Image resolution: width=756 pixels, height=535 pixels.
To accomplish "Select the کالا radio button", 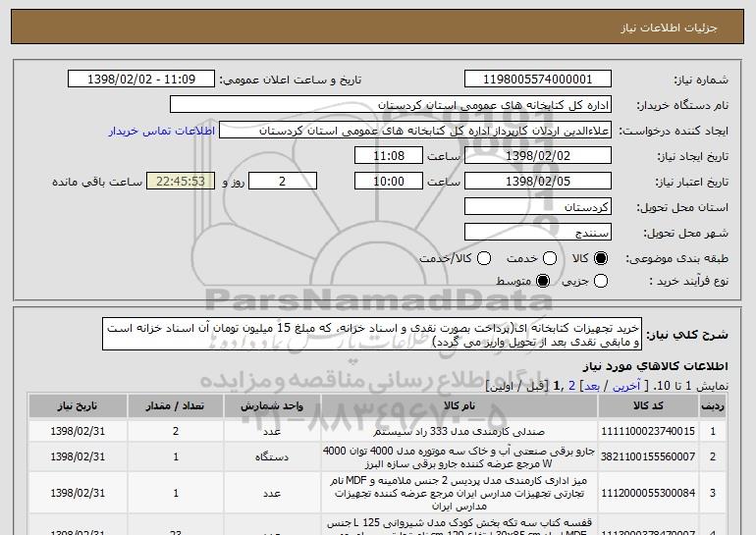I will pos(601,258).
